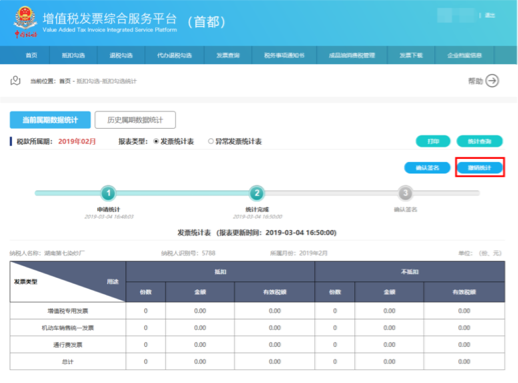Click the 打印 print button
The height and width of the screenshot is (383, 518).
pos(433,141)
